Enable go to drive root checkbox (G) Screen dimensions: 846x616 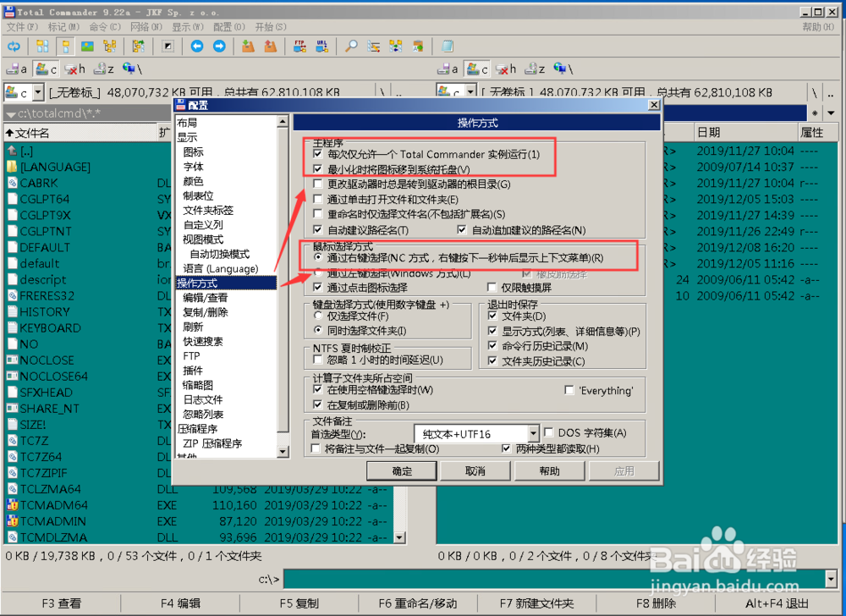coord(318,184)
